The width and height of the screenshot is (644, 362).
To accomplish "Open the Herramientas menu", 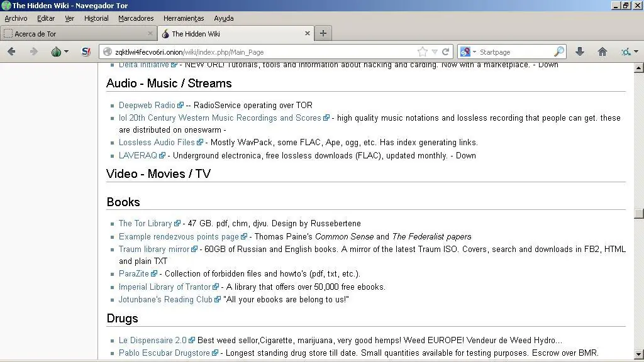I will (x=184, y=18).
